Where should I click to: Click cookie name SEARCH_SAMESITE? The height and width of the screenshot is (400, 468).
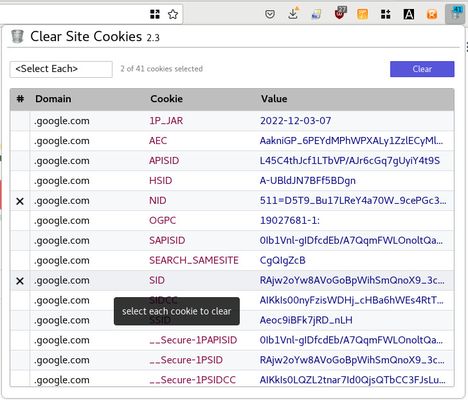194,261
